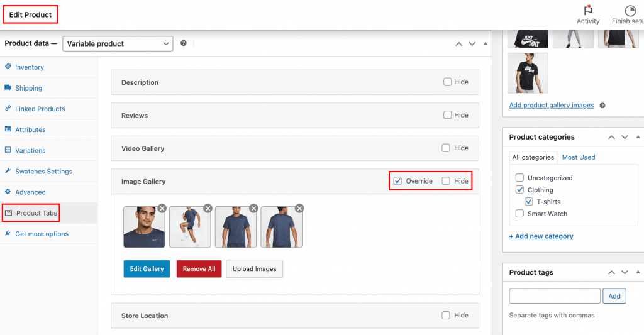Click the help icon beside product type

(184, 43)
